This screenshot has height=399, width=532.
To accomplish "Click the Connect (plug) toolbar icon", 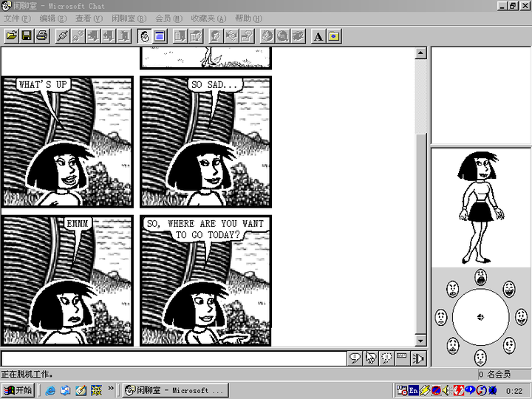I will coord(62,35).
